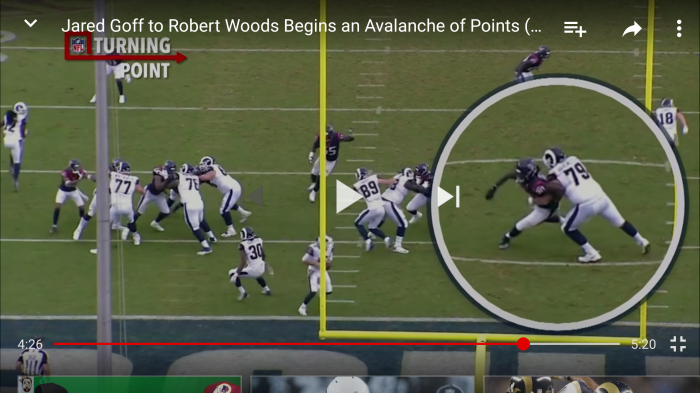Click the 4:26 elapsed time label

(30, 344)
